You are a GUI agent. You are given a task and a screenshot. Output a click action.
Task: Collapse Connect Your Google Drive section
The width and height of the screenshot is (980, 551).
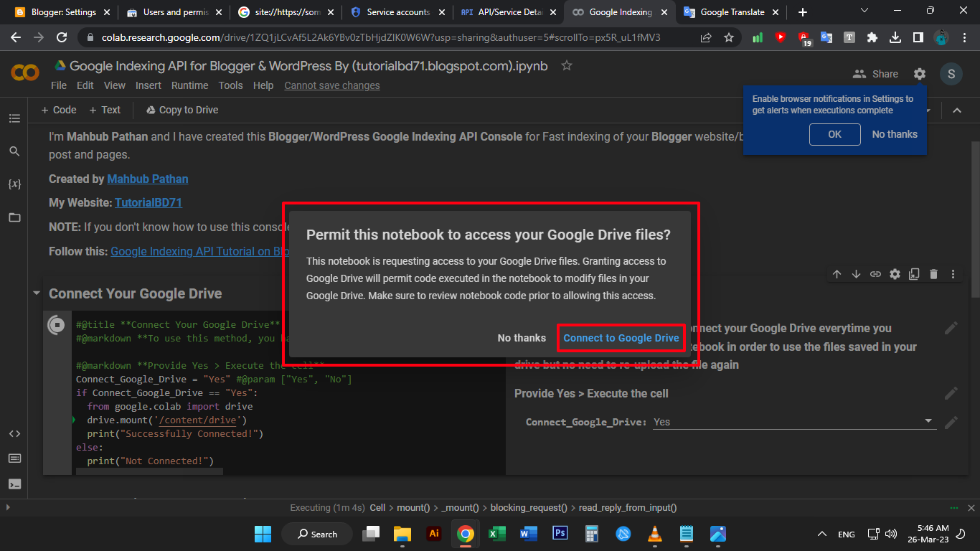36,293
